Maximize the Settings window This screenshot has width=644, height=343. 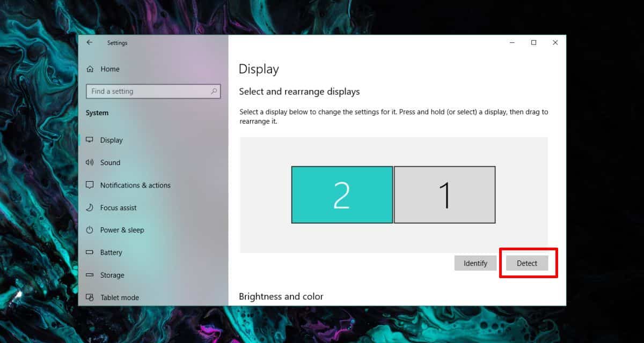click(x=533, y=43)
